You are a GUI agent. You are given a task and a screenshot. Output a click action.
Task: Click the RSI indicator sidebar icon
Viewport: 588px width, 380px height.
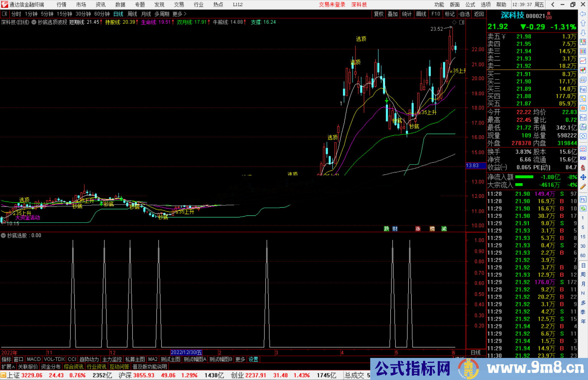point(583,158)
